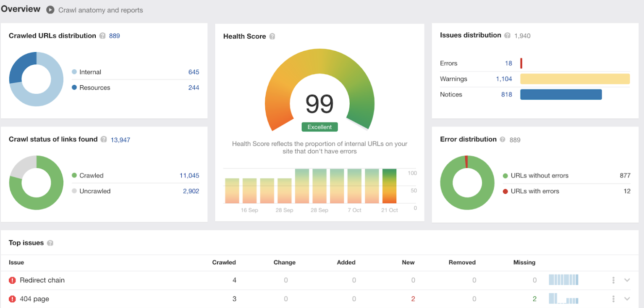The width and height of the screenshot is (644, 308).
Task: Open the 244 Resources URLs link
Action: [194, 88]
